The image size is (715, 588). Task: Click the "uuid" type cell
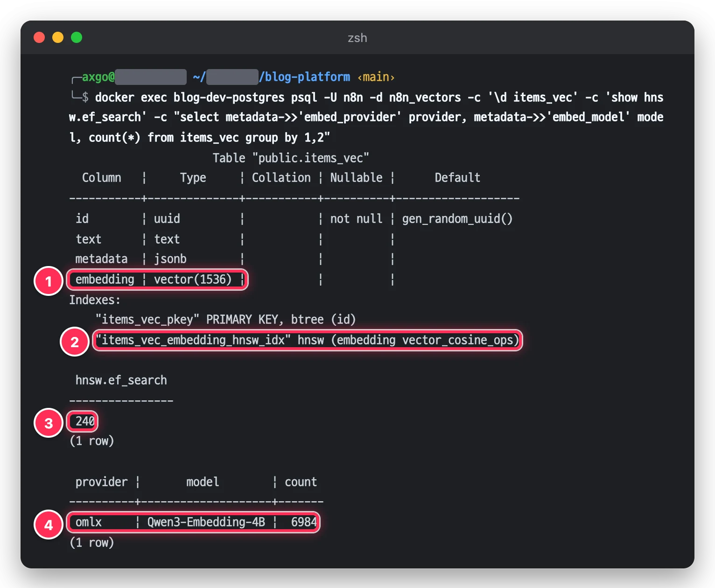click(x=167, y=219)
